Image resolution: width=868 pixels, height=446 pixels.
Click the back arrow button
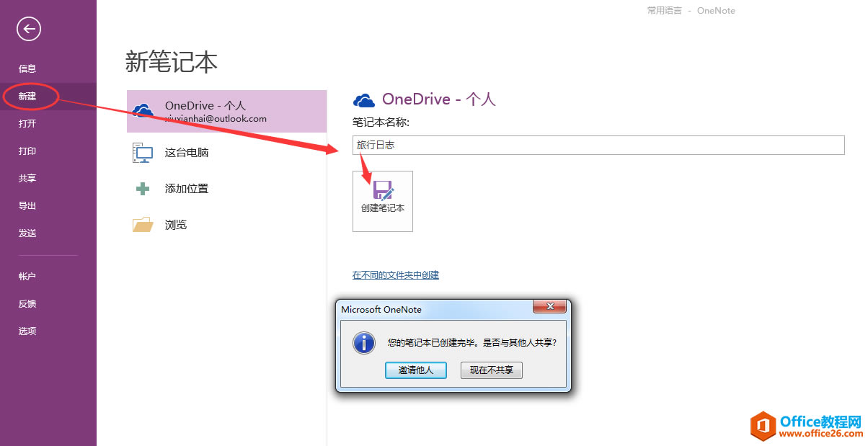28,29
